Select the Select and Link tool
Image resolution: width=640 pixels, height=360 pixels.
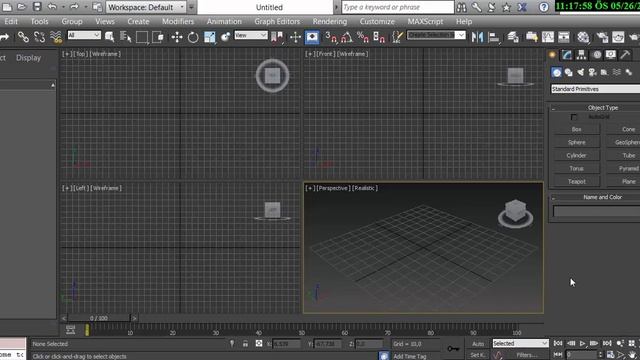[x=23, y=37]
